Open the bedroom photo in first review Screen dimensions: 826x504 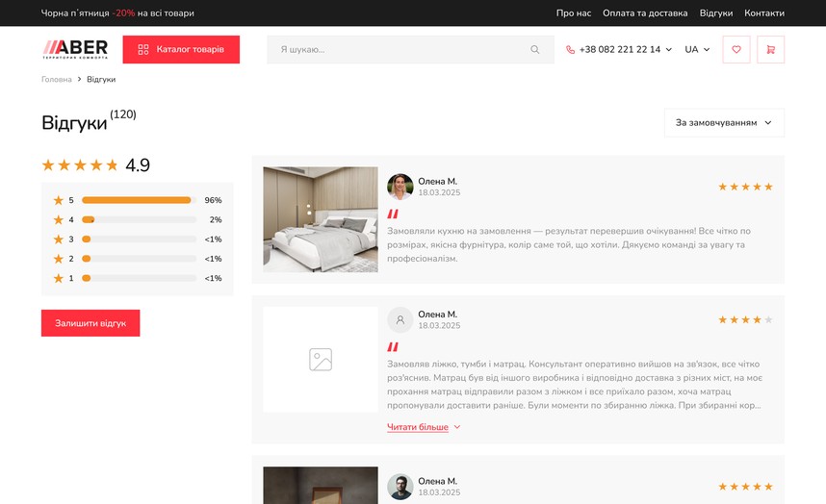click(x=321, y=219)
